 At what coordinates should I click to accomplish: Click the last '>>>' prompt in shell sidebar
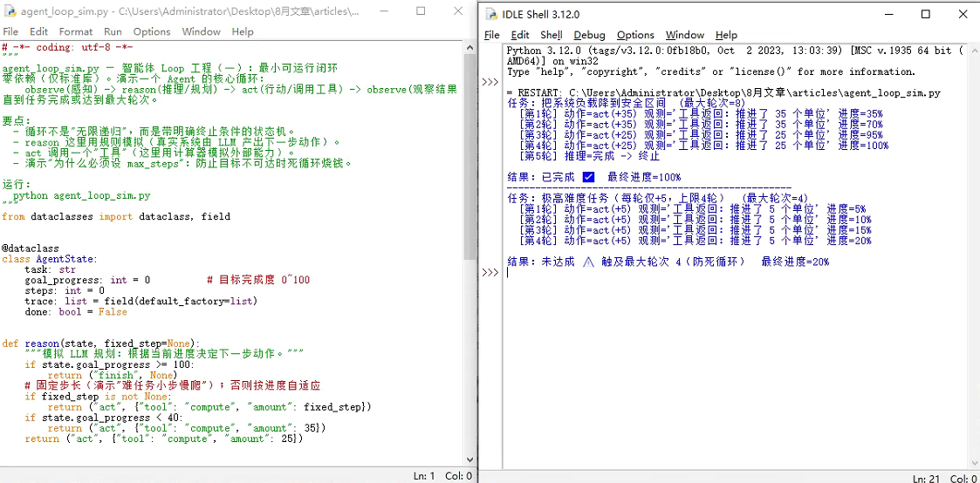point(490,272)
